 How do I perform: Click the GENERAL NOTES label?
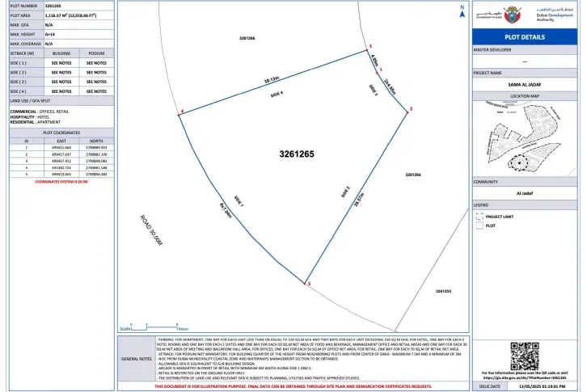point(137,359)
